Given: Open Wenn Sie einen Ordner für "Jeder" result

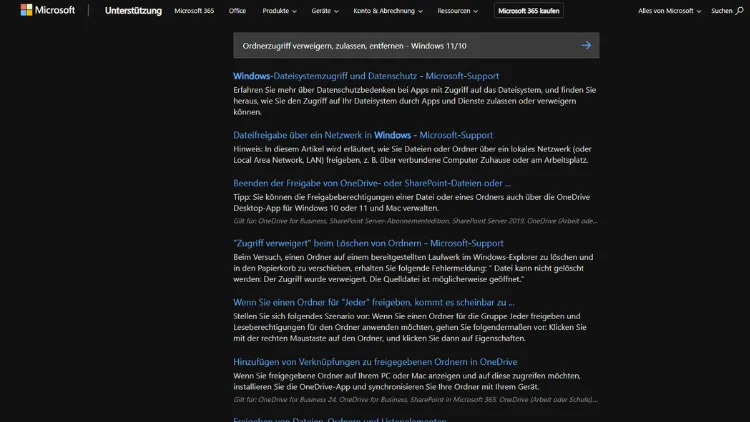Looking at the screenshot, I should tap(374, 302).
